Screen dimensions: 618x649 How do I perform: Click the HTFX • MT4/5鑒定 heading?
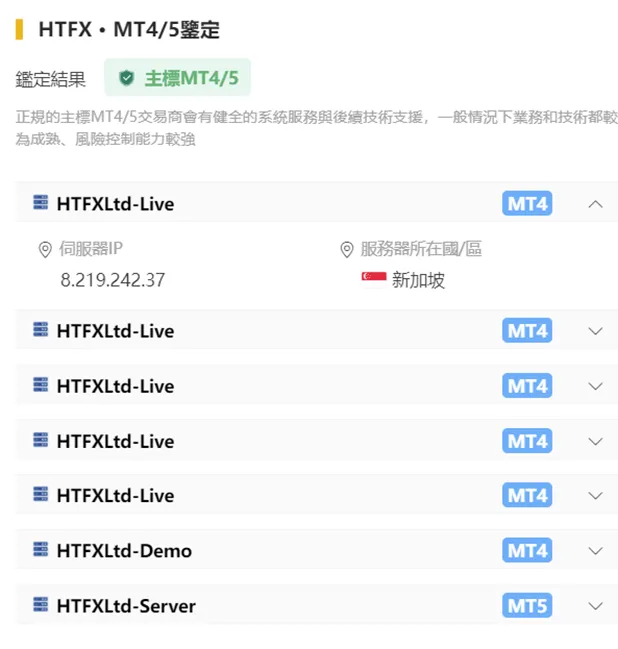pos(129,30)
